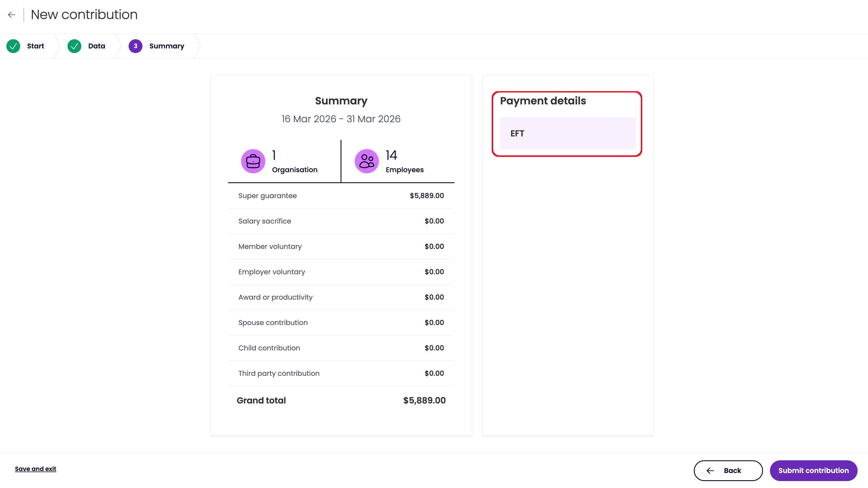Click the Save and exit link
The width and height of the screenshot is (868, 488).
(x=35, y=469)
